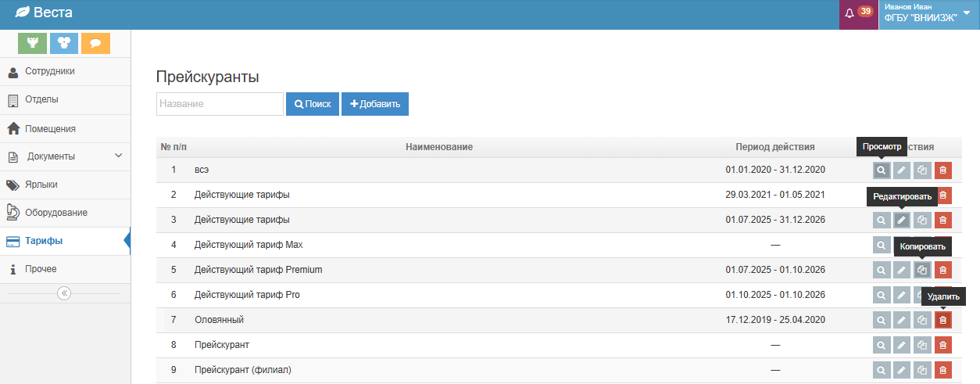
Task: Delete the Оловянный price list
Action: (942, 321)
